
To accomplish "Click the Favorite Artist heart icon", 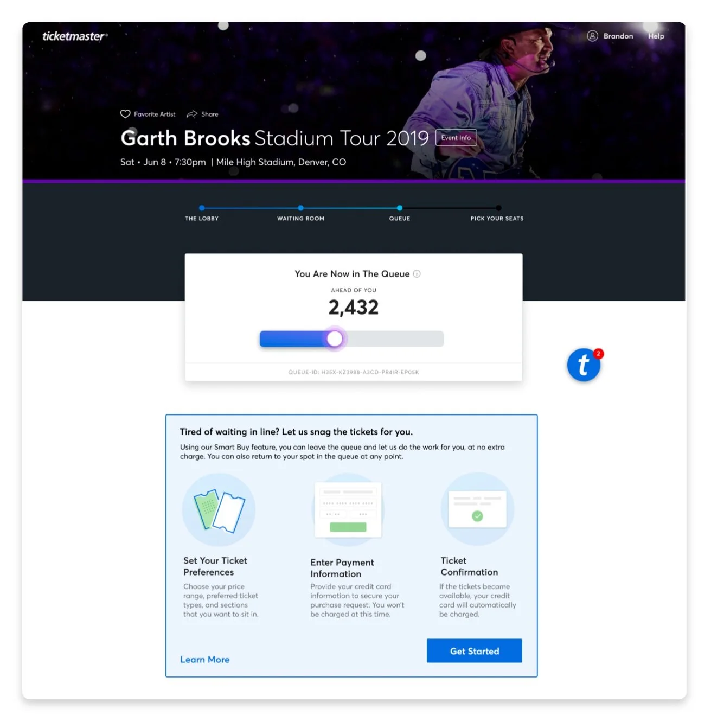I will 125,114.
